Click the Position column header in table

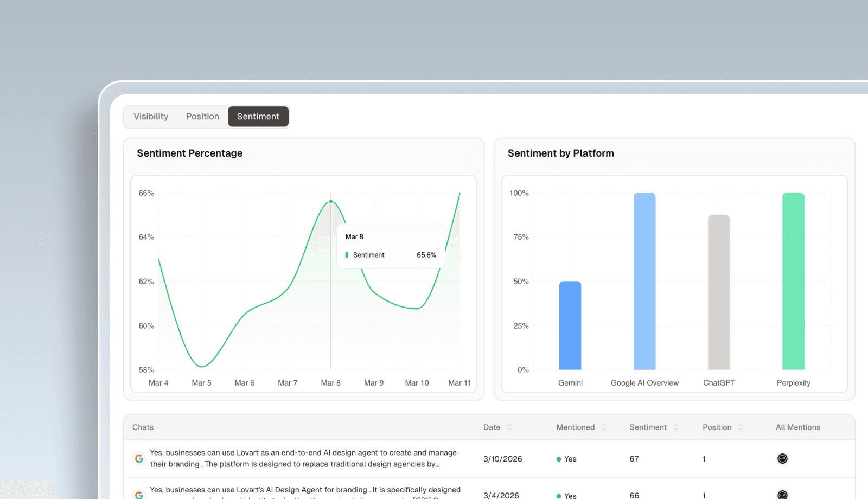coord(717,427)
